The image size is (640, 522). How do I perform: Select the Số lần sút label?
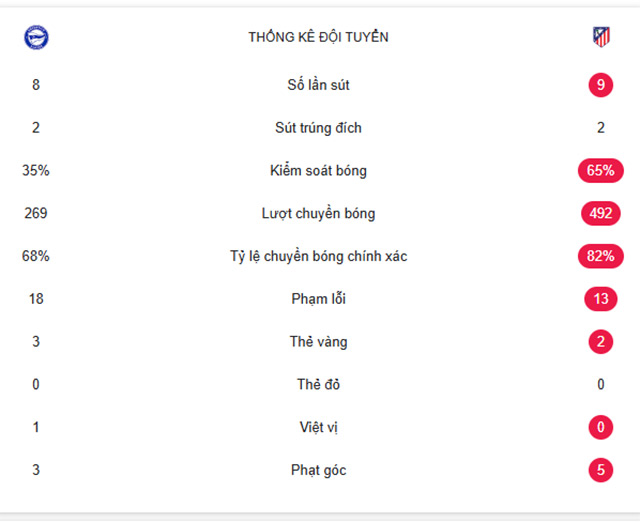[x=318, y=85]
